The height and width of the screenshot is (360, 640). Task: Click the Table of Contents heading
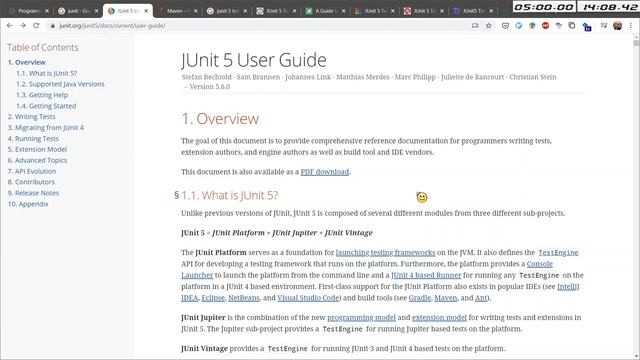(42, 47)
